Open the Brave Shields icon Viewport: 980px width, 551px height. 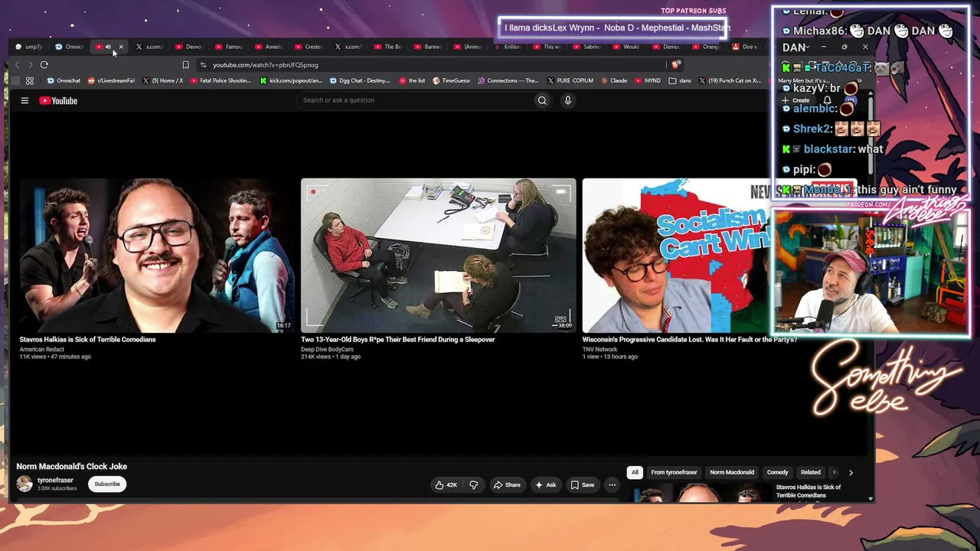(x=675, y=65)
